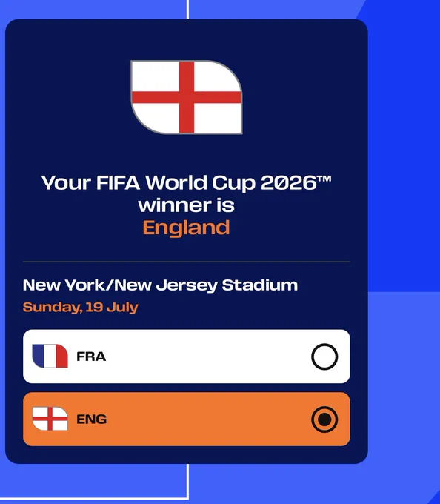Click the small England flag in ENG row

click(50, 419)
